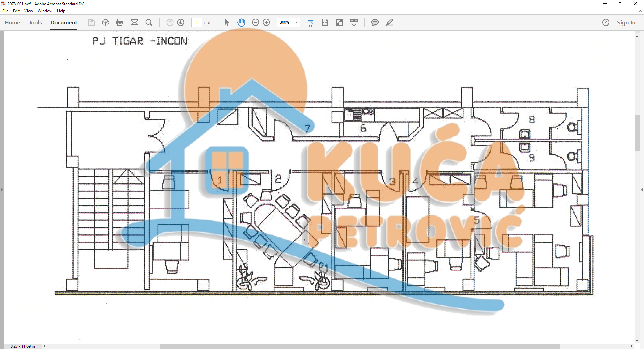Zoom in with plus icon
This screenshot has width=644, height=349.
pos(266,22)
